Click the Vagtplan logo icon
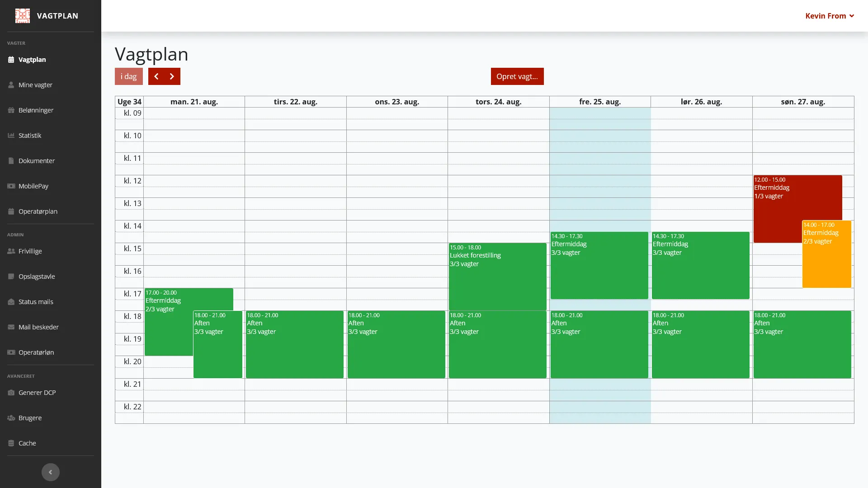Screen dimensions: 868x488 click(22, 16)
